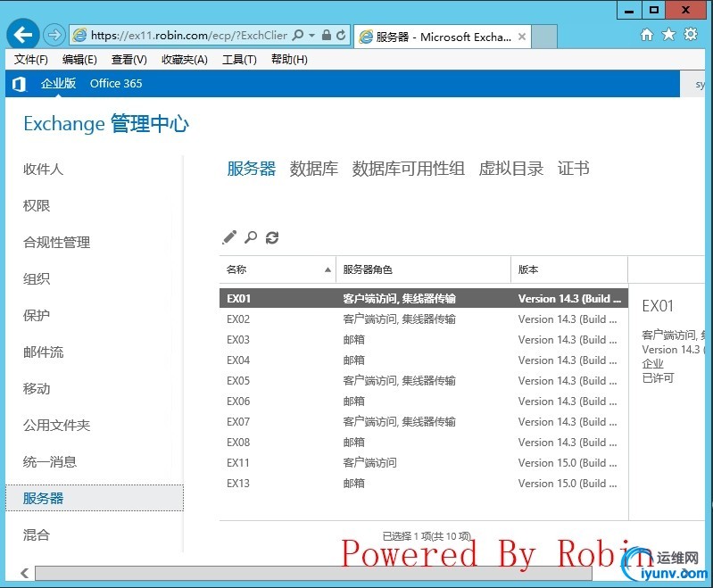Open 合规性管理 in the left navigation
The height and width of the screenshot is (588, 713).
point(57,243)
